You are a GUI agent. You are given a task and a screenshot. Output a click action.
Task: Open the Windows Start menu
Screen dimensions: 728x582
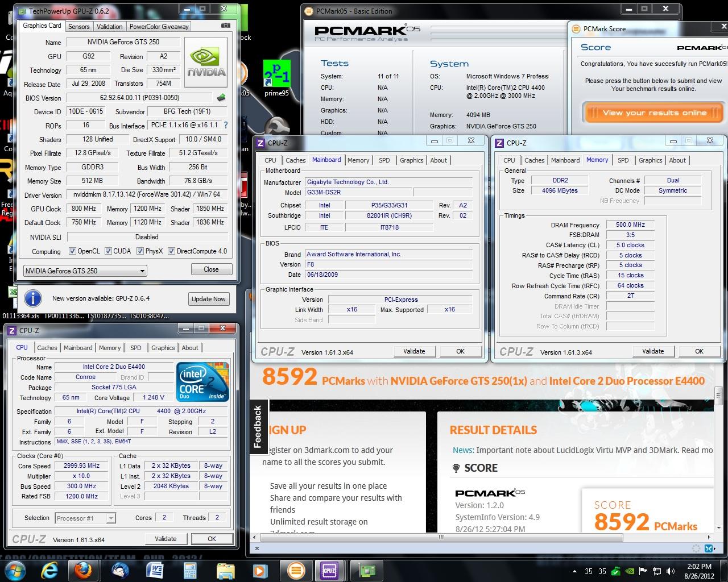pos(15,569)
